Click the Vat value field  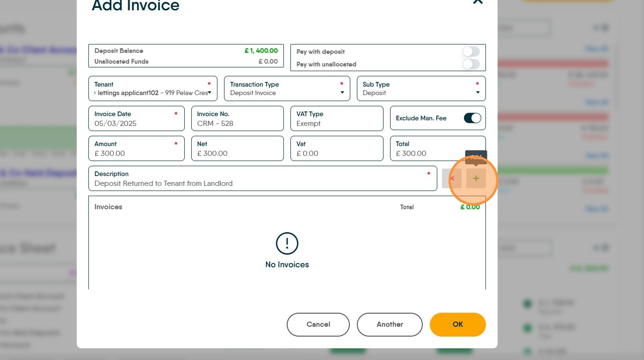(337, 148)
